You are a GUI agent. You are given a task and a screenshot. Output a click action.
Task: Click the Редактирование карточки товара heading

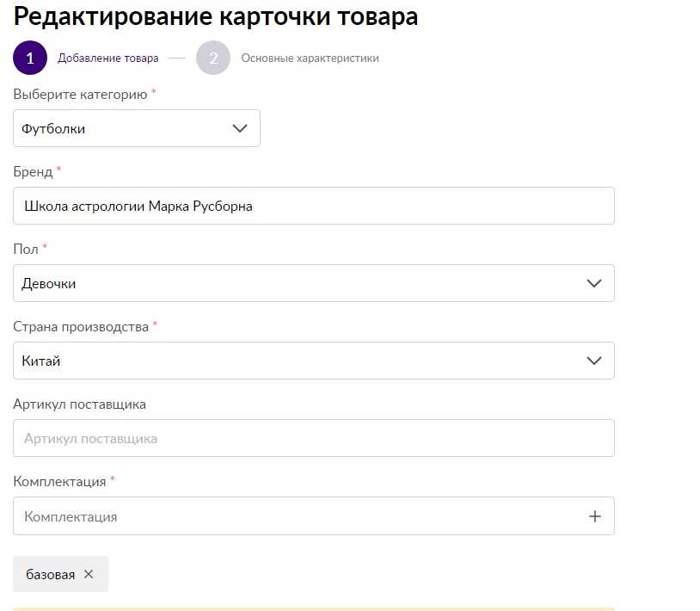[x=216, y=16]
